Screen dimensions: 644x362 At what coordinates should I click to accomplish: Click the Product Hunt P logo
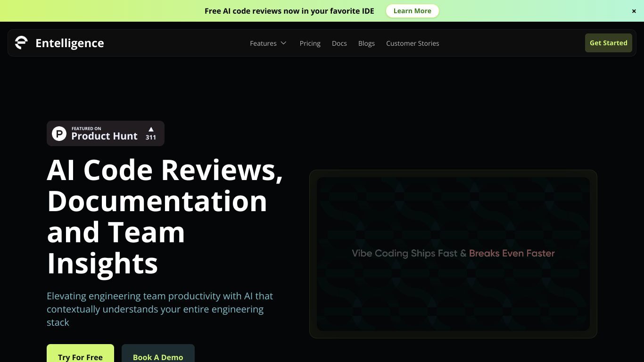click(59, 133)
